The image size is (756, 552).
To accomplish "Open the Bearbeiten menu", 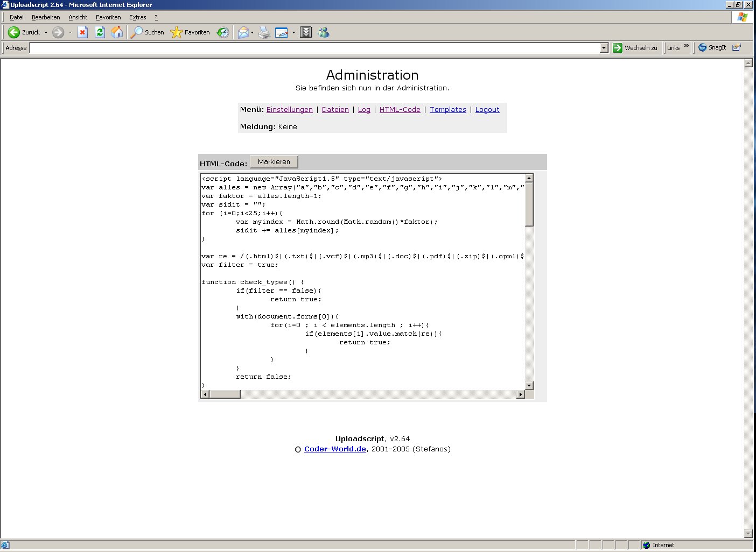I will coord(46,17).
